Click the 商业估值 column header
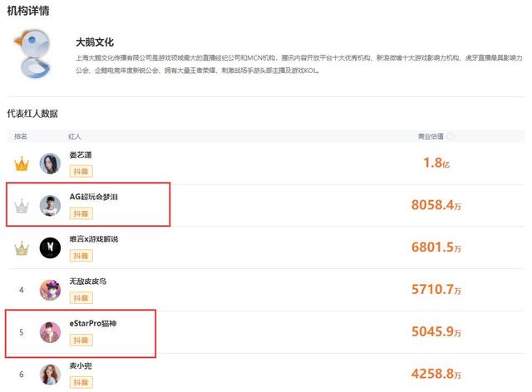Viewport: 532px width, 392px height. (431, 135)
